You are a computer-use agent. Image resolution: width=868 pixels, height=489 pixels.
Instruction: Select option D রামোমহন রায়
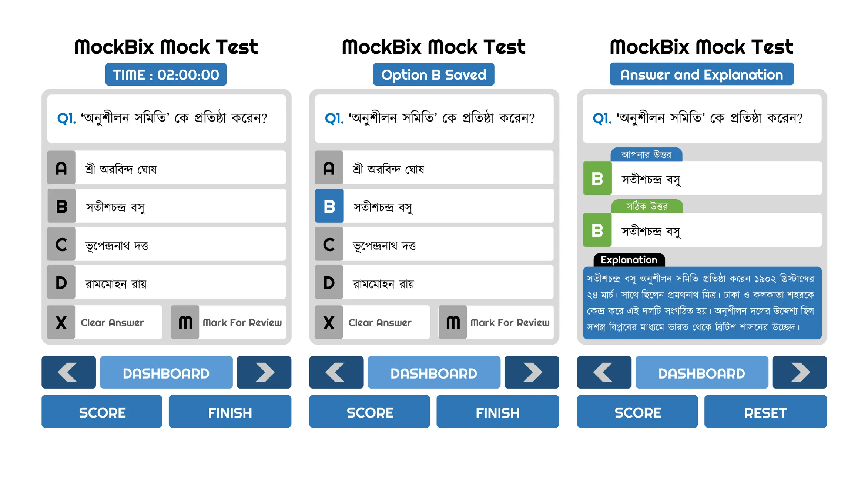[x=165, y=280]
